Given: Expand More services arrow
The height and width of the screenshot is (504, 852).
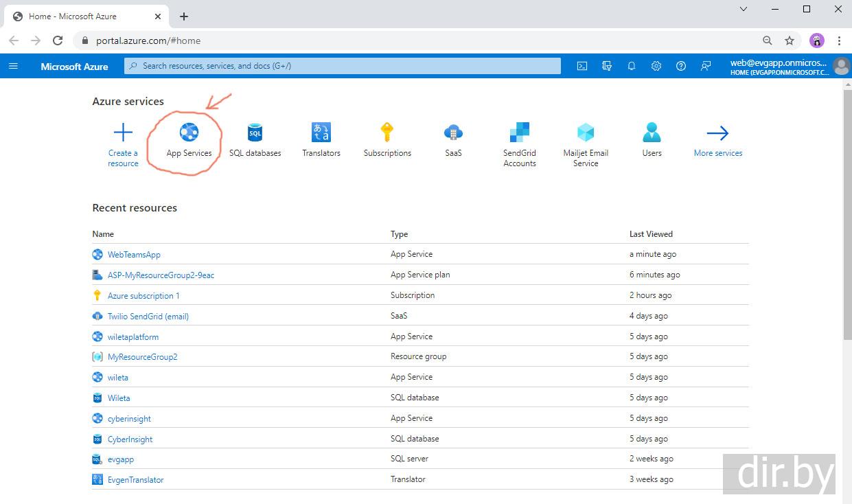Looking at the screenshot, I should coord(717,133).
